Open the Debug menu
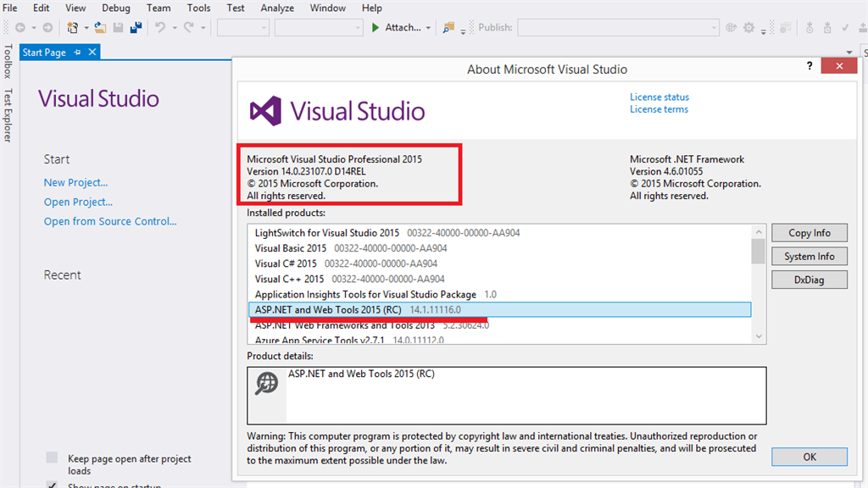The image size is (868, 488). (116, 8)
